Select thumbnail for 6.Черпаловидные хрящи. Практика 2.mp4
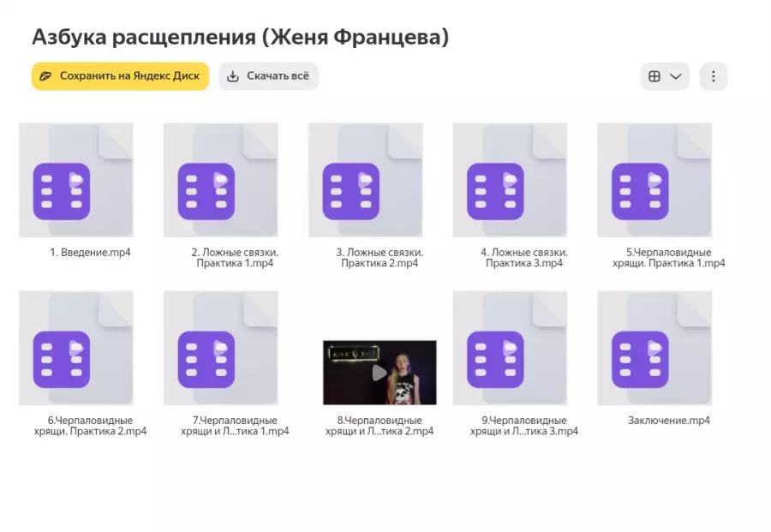Image resolution: width=771 pixels, height=532 pixels. point(75,347)
